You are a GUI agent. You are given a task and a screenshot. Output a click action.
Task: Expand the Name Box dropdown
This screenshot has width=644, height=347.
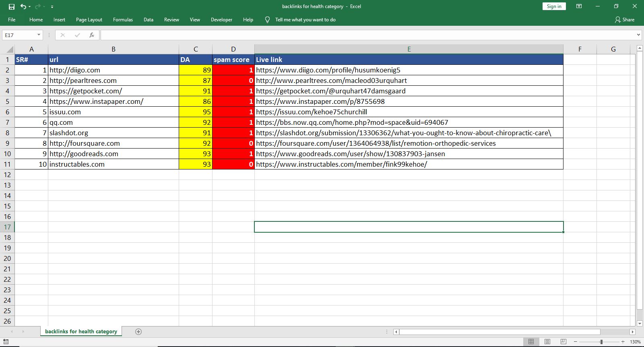[39, 35]
